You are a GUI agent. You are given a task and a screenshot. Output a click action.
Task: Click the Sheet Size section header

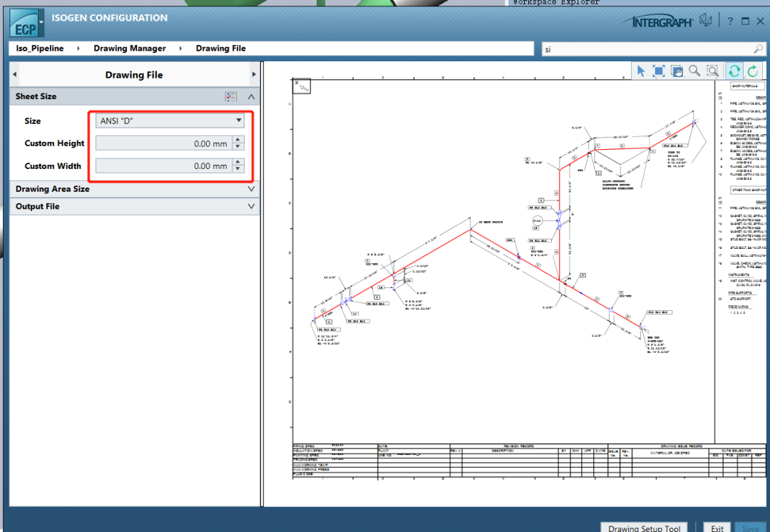pyautogui.click(x=135, y=96)
